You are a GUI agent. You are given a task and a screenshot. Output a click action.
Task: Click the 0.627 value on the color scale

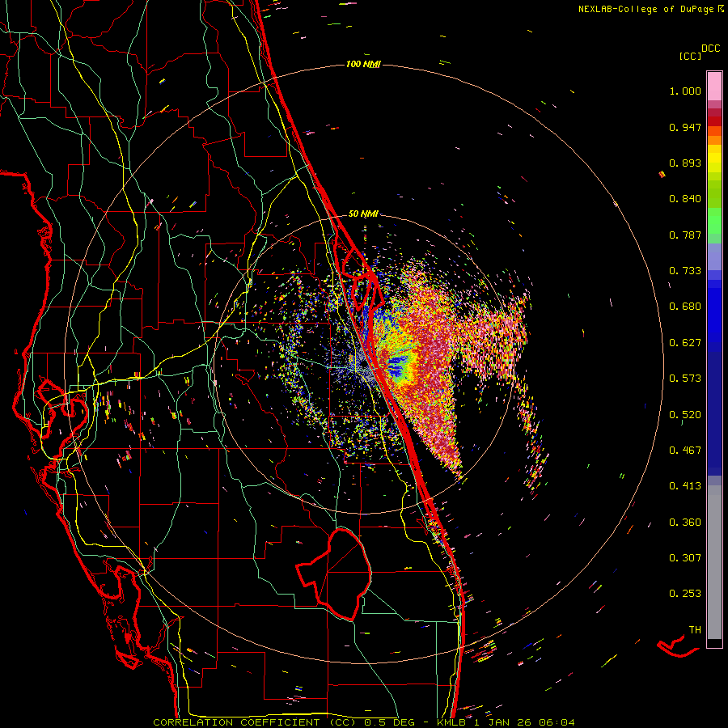coord(685,343)
